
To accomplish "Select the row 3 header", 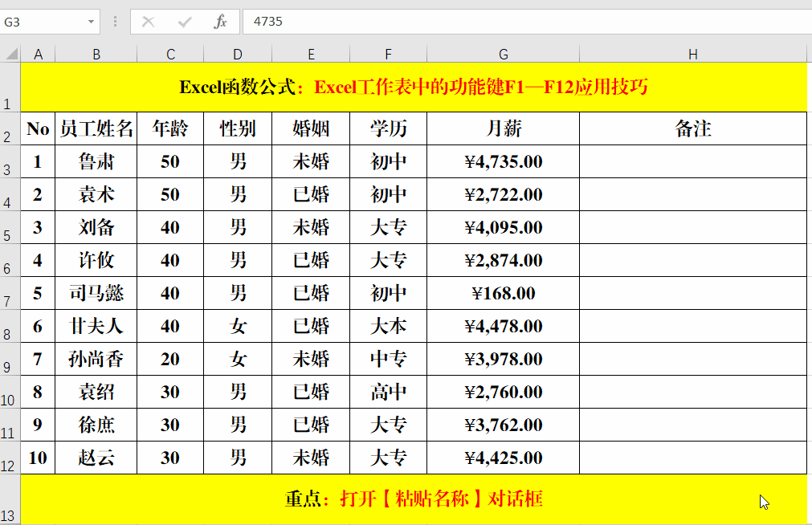I will point(10,161).
